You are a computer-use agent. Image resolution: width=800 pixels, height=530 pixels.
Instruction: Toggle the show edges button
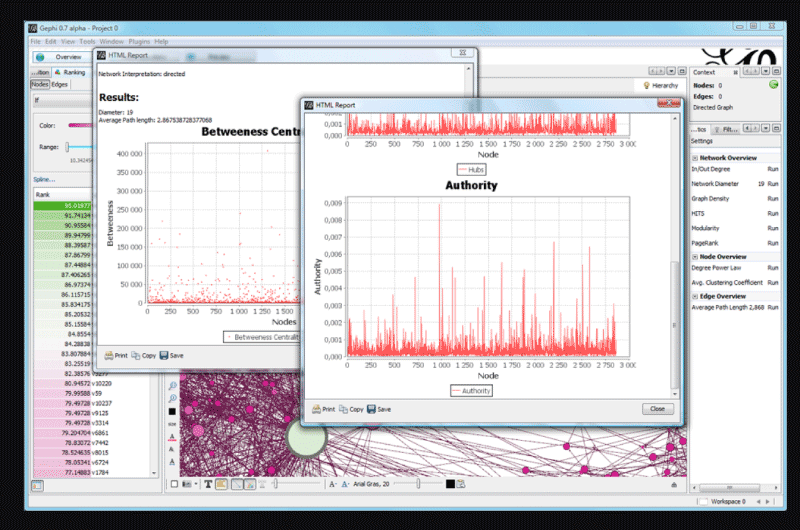[237, 484]
